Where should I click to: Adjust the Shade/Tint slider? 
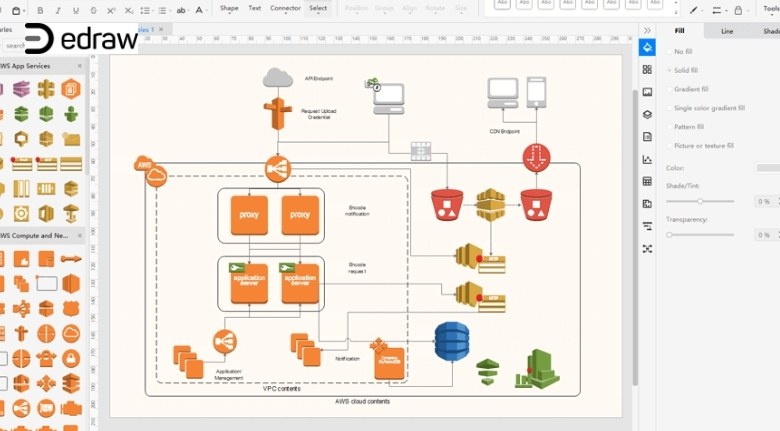[x=700, y=202]
